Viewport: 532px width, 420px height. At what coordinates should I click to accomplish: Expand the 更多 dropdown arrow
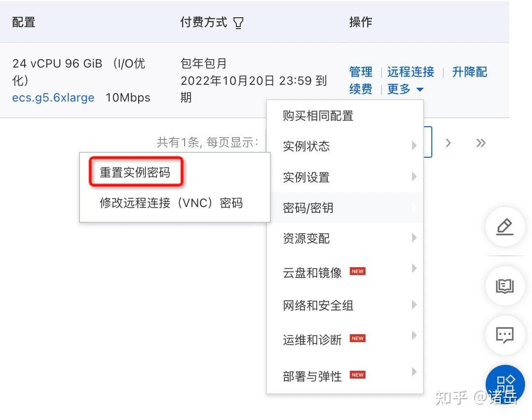pos(420,89)
